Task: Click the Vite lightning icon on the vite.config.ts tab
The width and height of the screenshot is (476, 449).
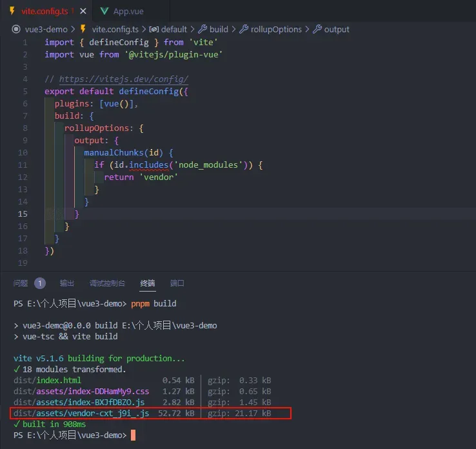Action: (12, 11)
